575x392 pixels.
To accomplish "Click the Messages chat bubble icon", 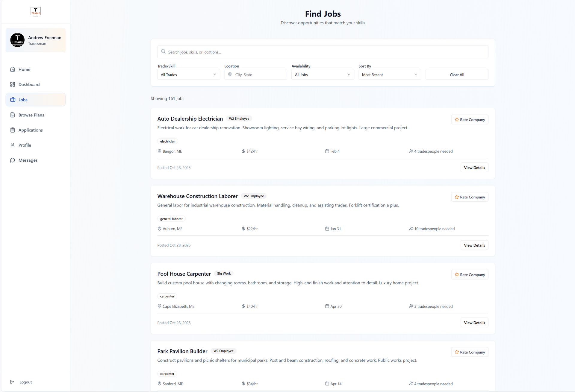I will pos(13,160).
